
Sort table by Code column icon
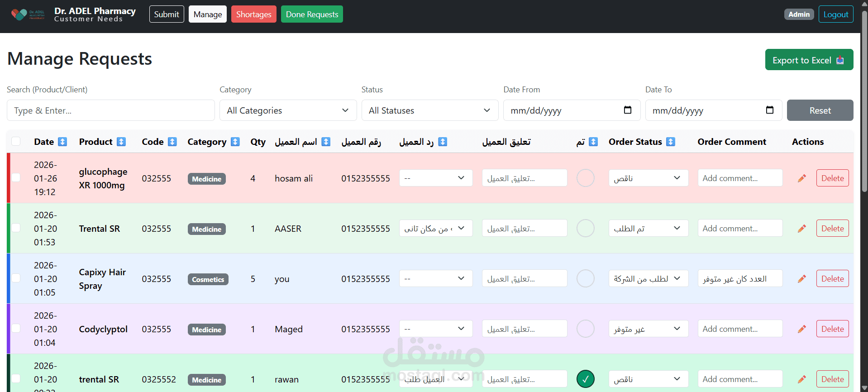(x=172, y=142)
